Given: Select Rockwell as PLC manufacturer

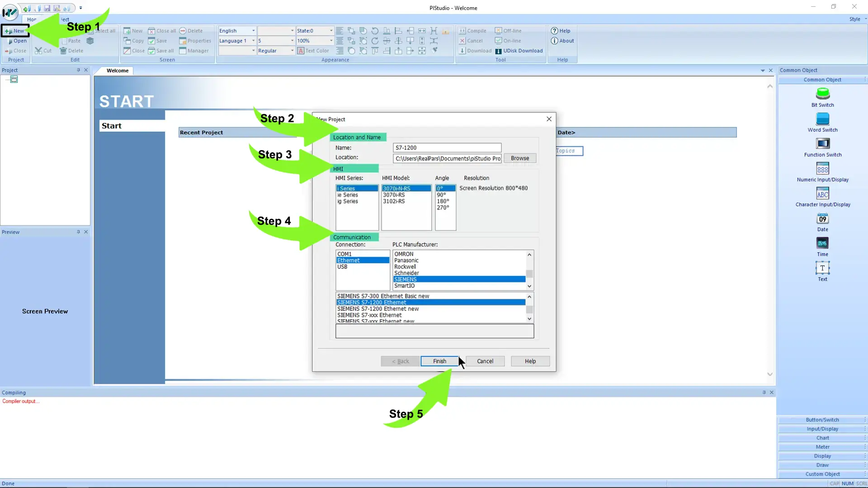Looking at the screenshot, I should [x=459, y=267].
